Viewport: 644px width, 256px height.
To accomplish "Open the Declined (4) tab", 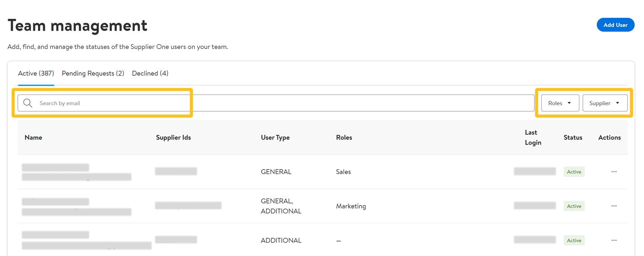I will tap(150, 73).
